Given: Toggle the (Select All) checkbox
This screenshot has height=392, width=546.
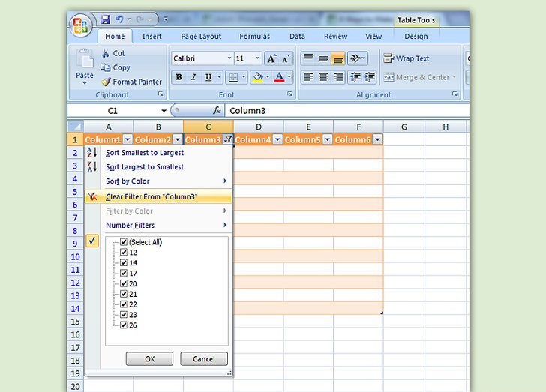Looking at the screenshot, I should 124,241.
